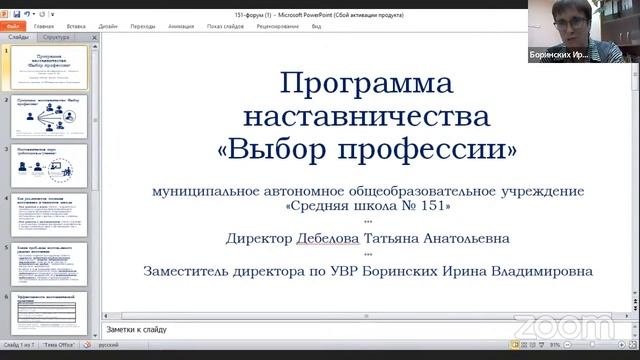Go to next slide button on scrollbar
The width and height of the screenshot is (640, 360).
point(636,308)
